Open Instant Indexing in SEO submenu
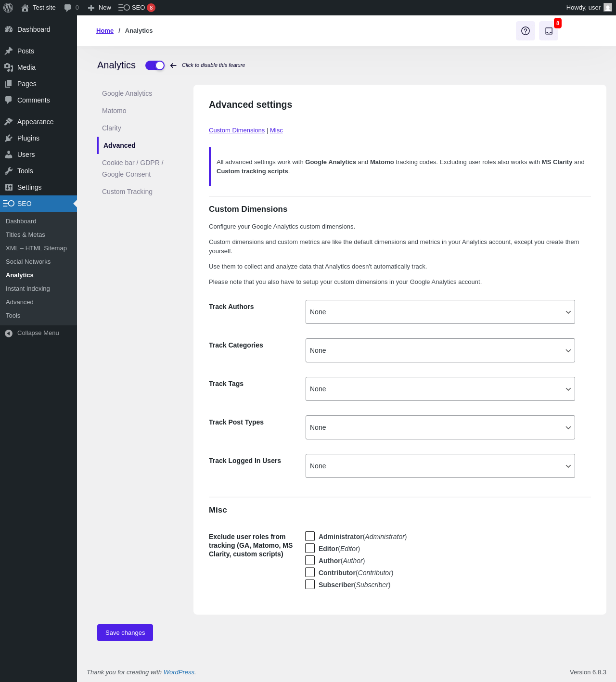The image size is (616, 682). tap(28, 289)
